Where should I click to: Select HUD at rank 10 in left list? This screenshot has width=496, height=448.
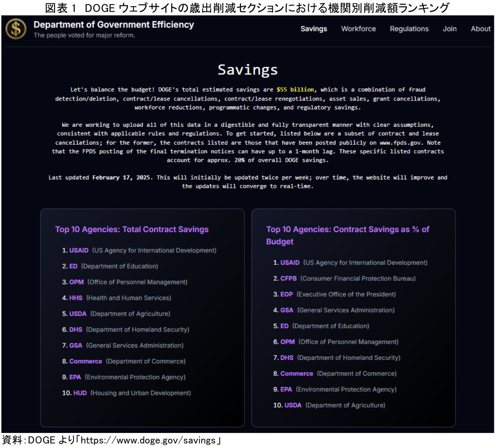tap(80, 393)
